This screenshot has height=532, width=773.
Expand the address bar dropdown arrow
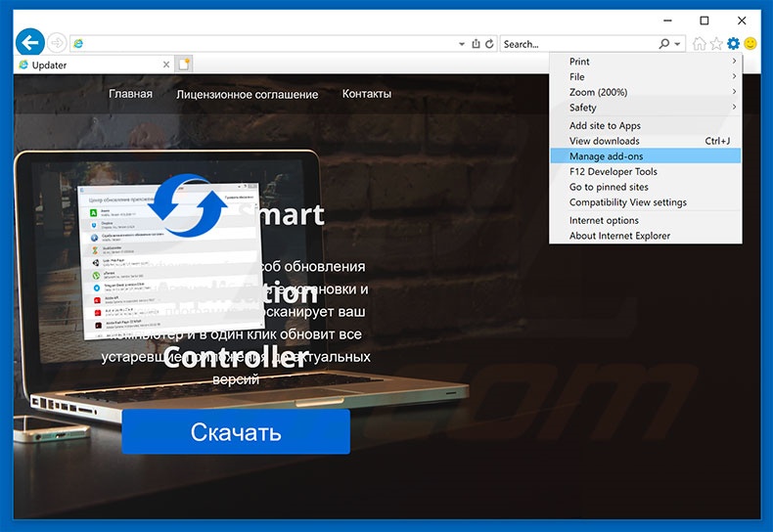[462, 44]
